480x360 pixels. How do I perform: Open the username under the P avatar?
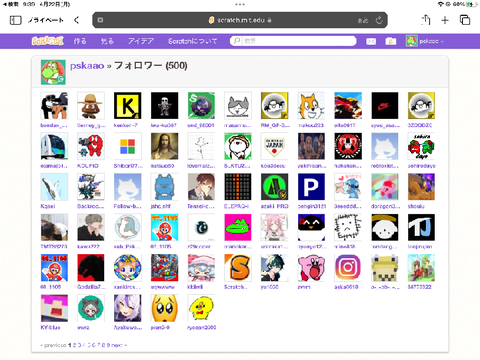(x=312, y=206)
